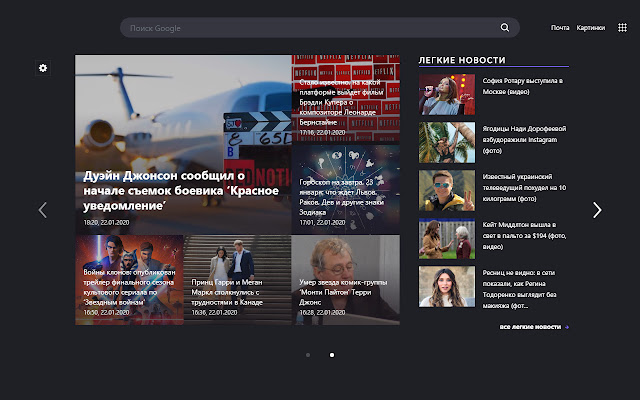This screenshot has width=640, height=400.
Task: Click Кейт Миддлтон coat thumbnail
Action: pos(447,238)
